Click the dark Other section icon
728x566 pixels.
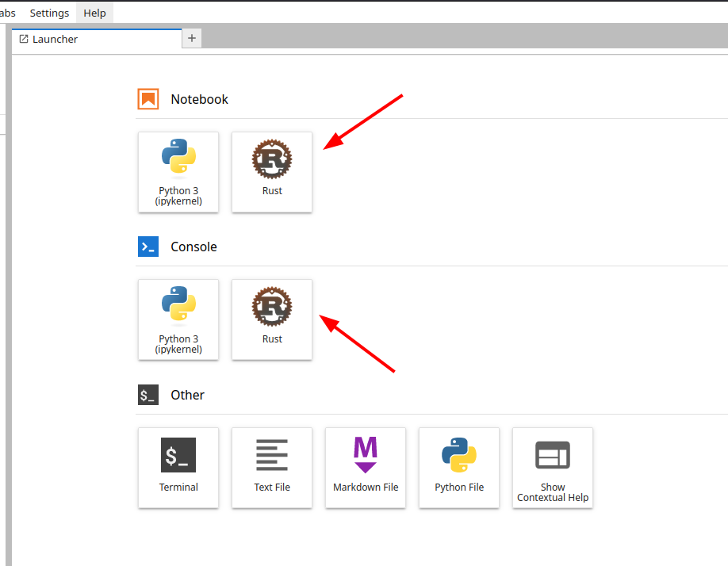148,395
